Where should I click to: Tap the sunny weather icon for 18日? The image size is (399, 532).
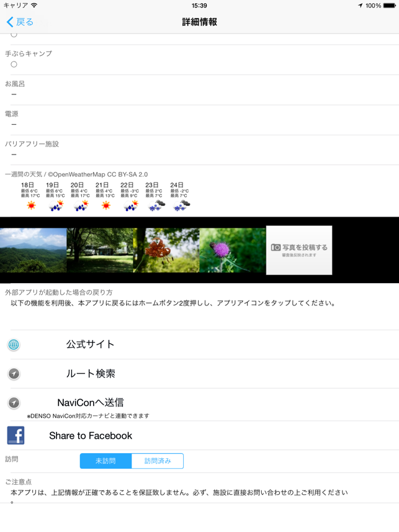[x=31, y=205]
